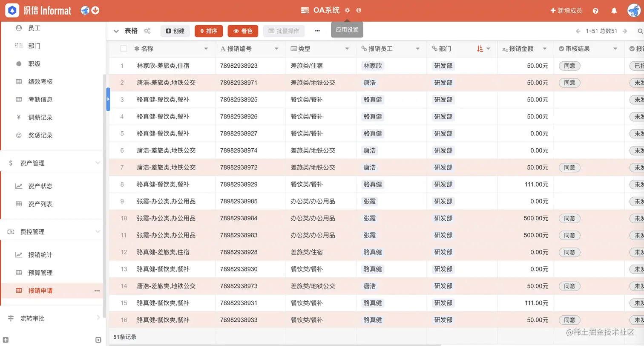Click 张霞 employee tag in row 9
644x346 pixels.
[x=370, y=201]
